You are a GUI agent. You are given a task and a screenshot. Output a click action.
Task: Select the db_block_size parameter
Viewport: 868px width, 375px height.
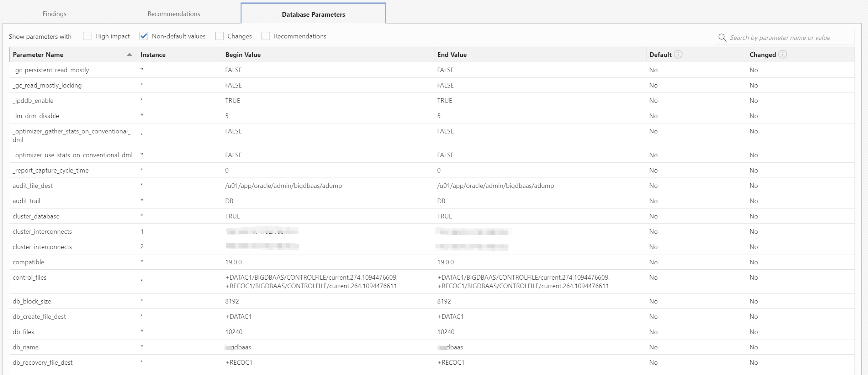pos(32,301)
